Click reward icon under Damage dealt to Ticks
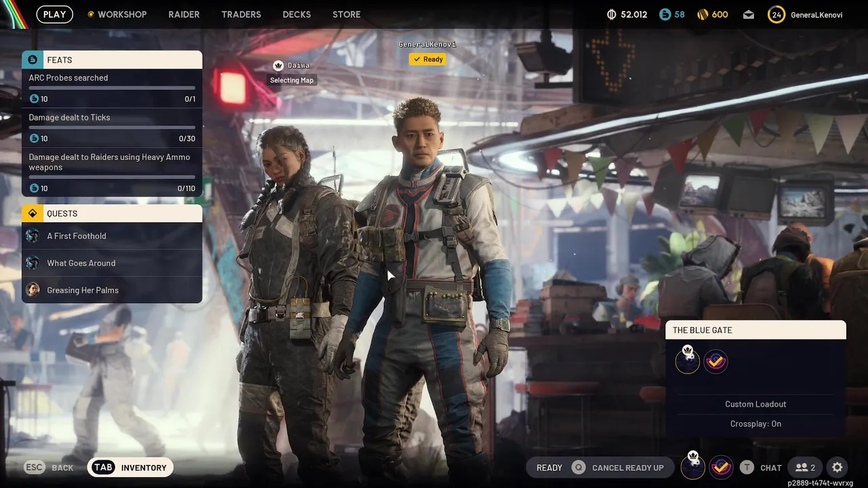This screenshot has width=868, height=488. click(x=35, y=138)
